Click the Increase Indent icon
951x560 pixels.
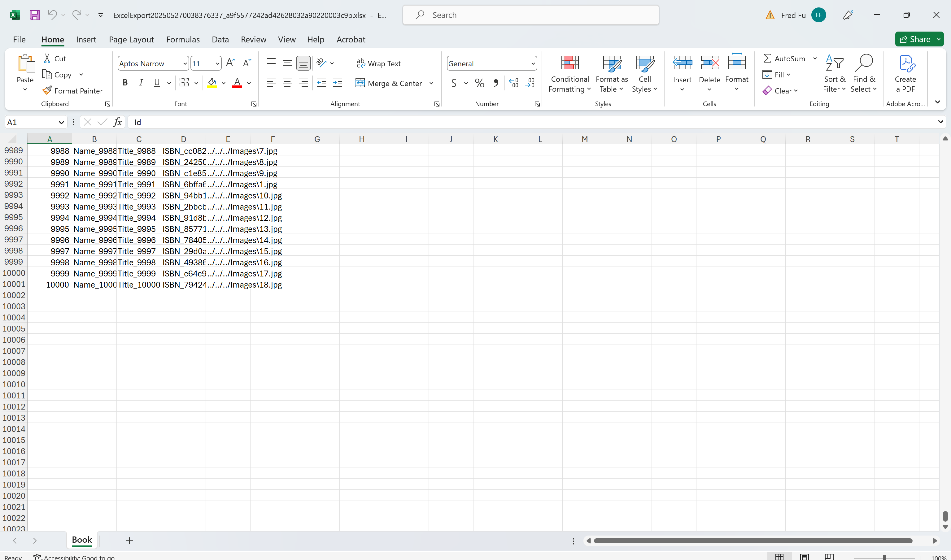(337, 83)
